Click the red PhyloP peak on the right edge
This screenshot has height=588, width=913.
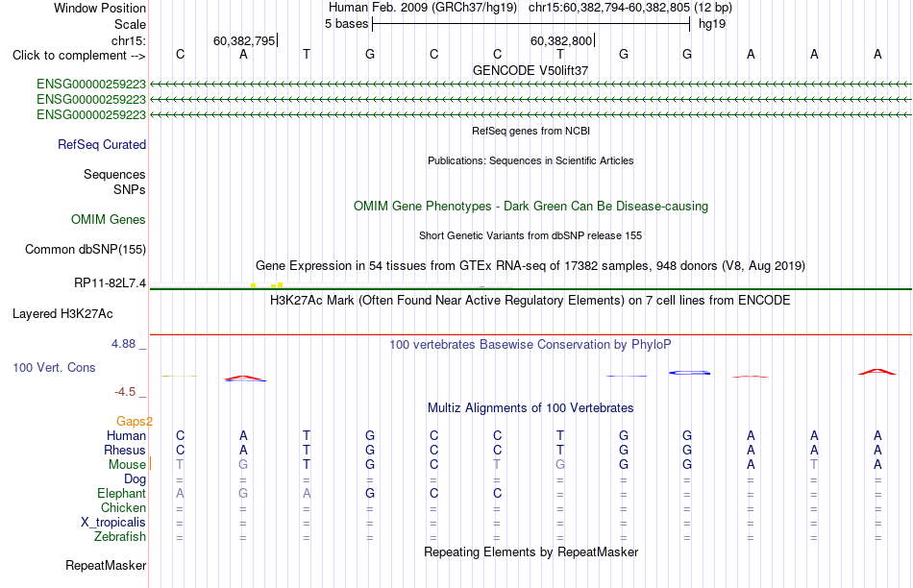click(877, 372)
